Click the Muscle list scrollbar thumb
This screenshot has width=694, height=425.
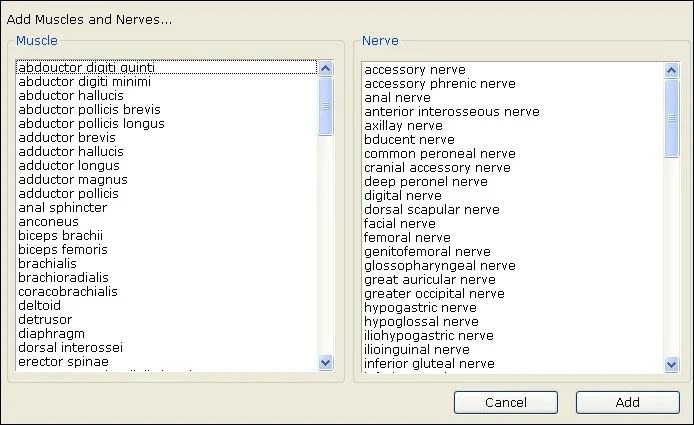click(325, 105)
